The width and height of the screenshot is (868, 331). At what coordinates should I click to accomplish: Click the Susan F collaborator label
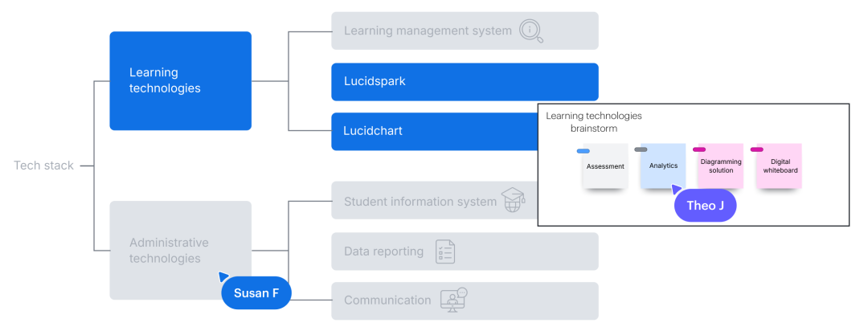[x=256, y=292]
